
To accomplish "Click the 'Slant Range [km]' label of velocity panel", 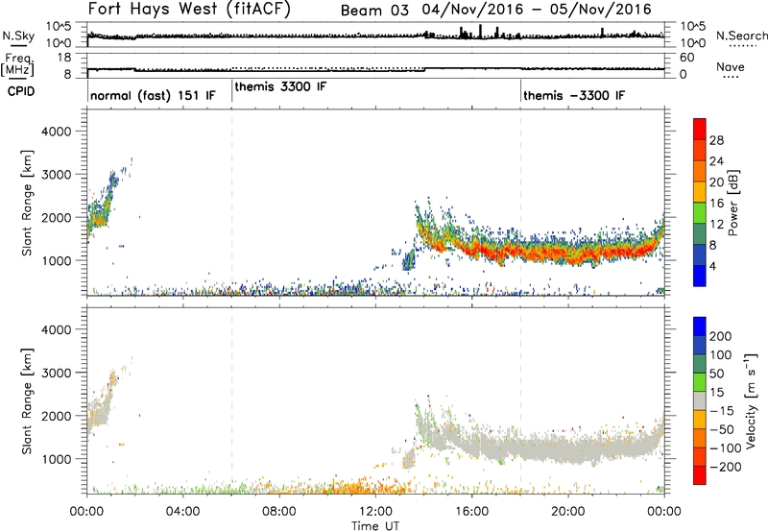I will pyautogui.click(x=27, y=401).
